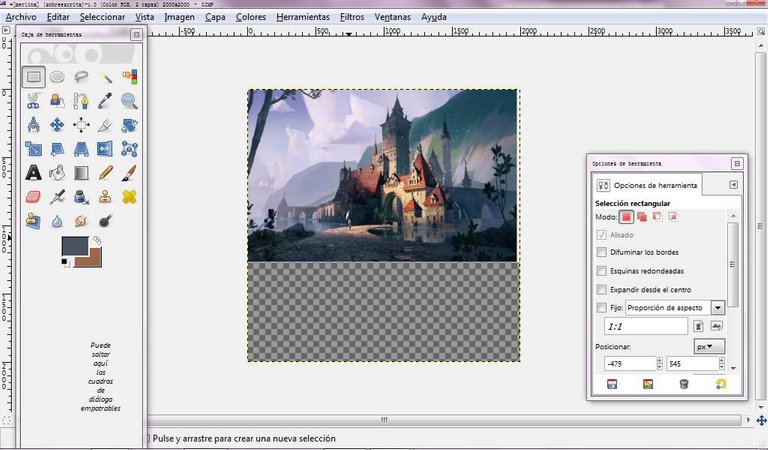Viewport: 768px width, 450px height.
Task: Select the Clone stamp tool
Action: point(105,197)
